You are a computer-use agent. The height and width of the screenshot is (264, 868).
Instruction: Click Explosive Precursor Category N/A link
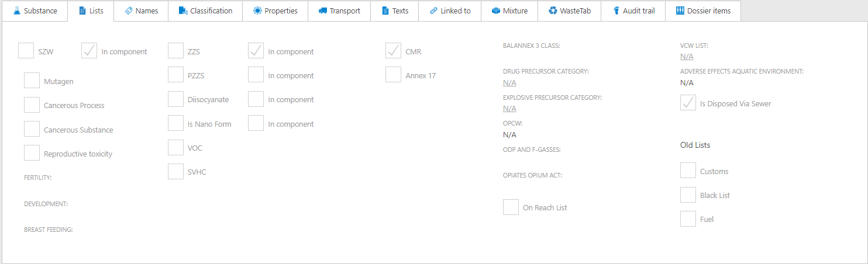(x=509, y=109)
